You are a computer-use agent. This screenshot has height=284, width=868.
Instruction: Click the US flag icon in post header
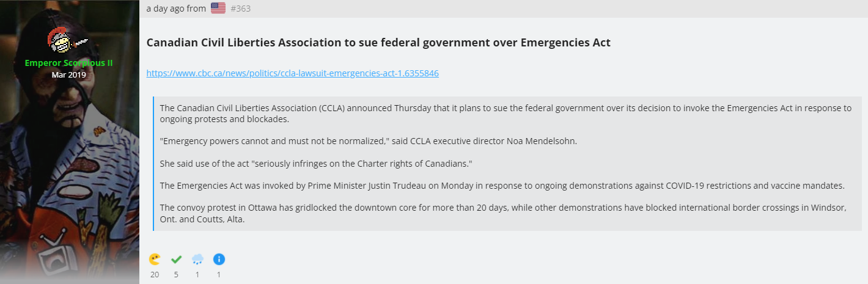218,8
